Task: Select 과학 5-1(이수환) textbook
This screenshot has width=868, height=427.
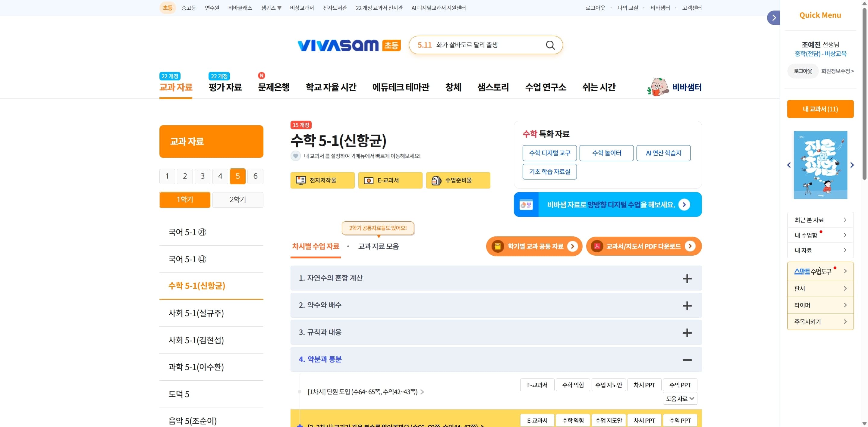Action: click(x=211, y=367)
